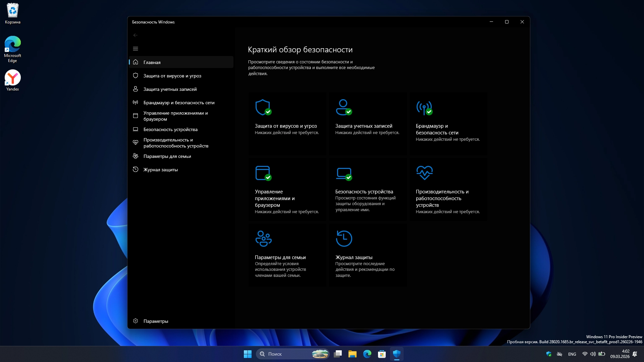Viewport: 644px width, 362px height.
Task: Click the back arrow button
Action: pos(136,35)
